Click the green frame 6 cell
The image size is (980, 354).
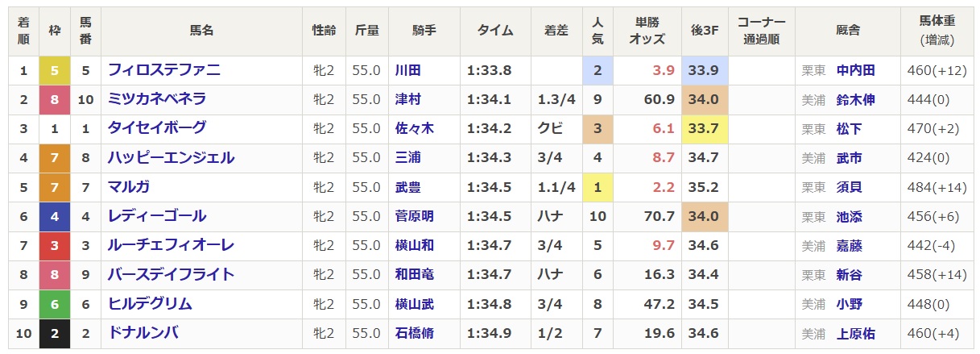point(55,304)
